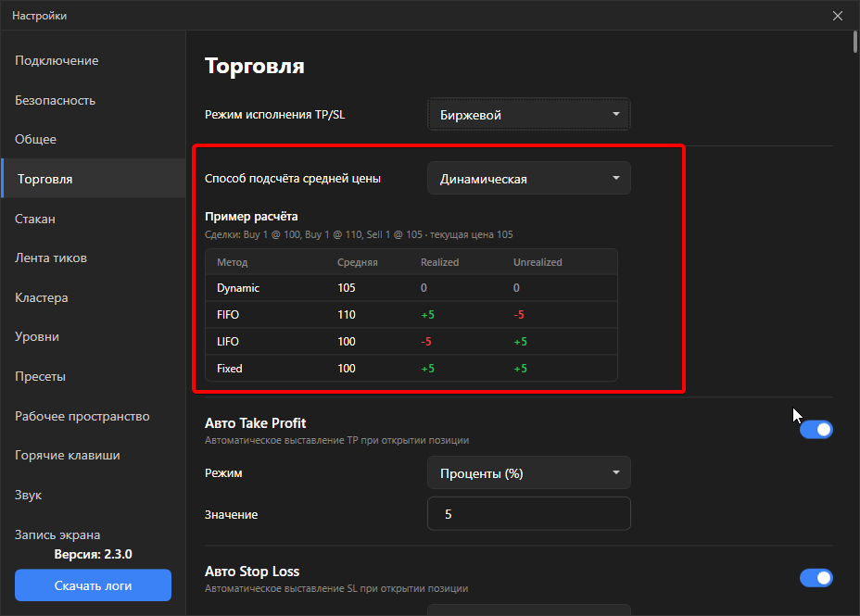860x616 pixels.
Task: Select the Торговля sidebar item
Action: (94, 179)
